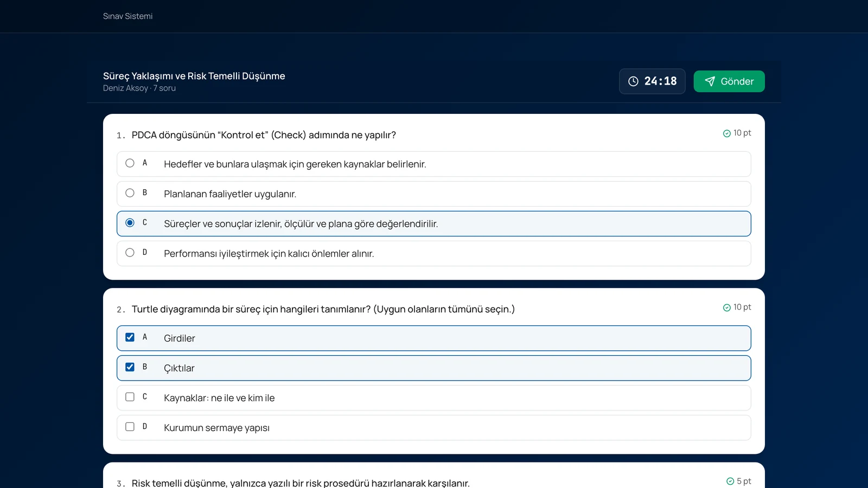Click answer text Hedefler ve bunlara ulaşmak

295,164
